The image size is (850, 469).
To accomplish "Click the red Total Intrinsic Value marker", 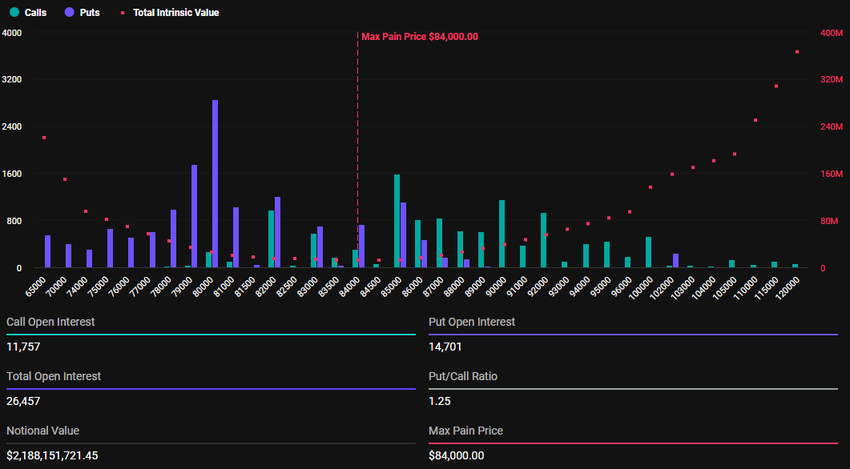I will tap(123, 13).
